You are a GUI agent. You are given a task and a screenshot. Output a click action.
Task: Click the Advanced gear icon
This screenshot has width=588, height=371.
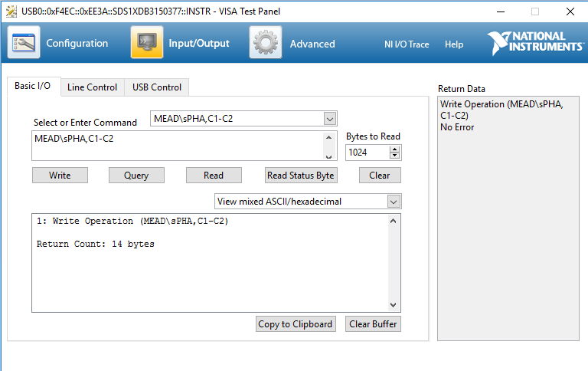[265, 43]
